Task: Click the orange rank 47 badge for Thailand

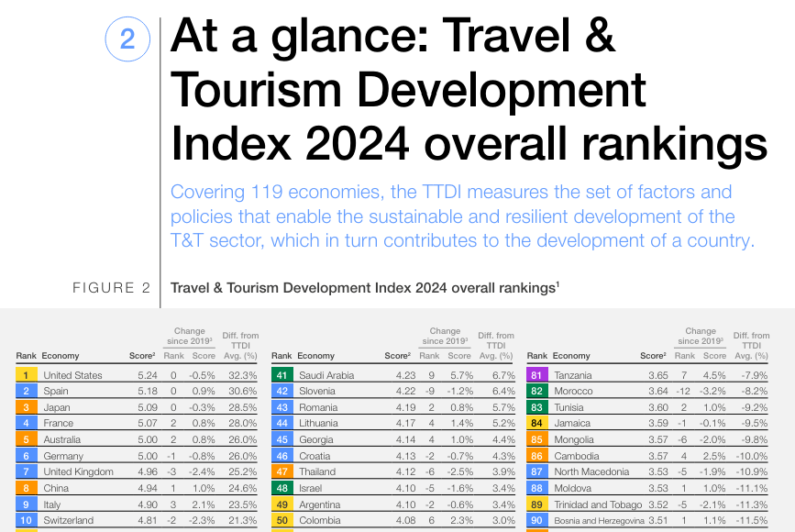Action: [x=282, y=471]
